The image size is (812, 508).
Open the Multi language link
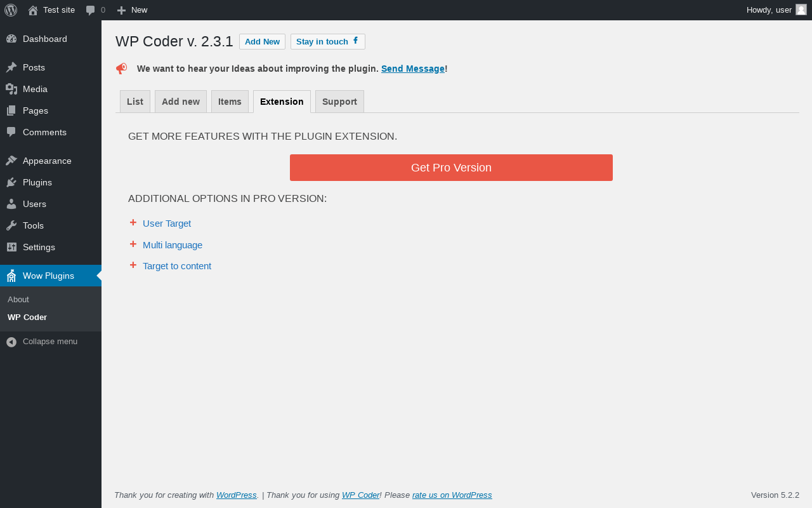click(x=173, y=245)
